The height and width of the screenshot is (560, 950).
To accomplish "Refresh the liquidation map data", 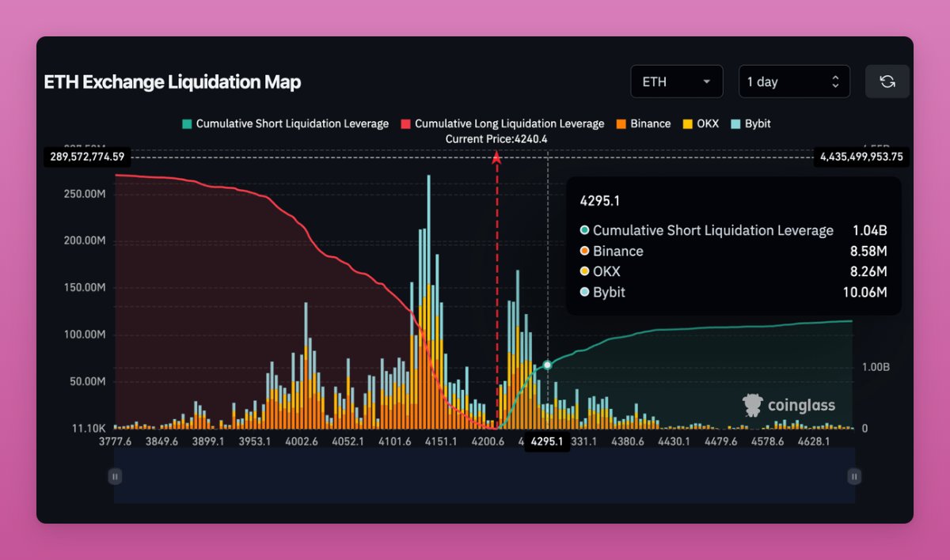I will (887, 81).
